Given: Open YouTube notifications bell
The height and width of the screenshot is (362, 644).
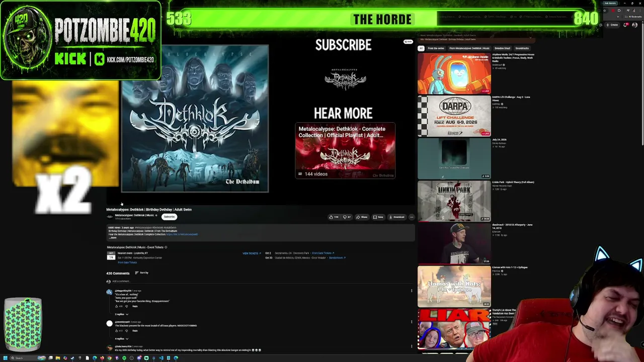Looking at the screenshot, I should [x=627, y=25].
